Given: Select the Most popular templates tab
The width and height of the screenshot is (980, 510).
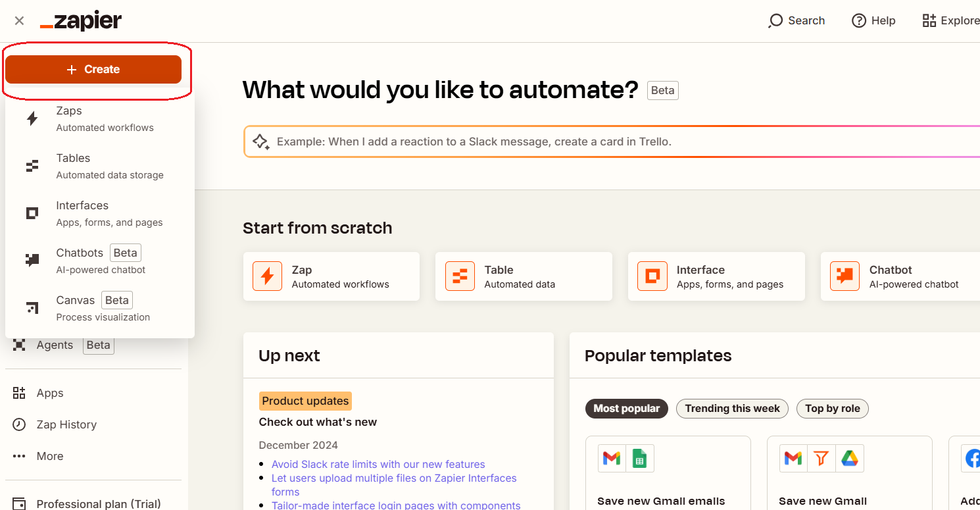Looking at the screenshot, I should pyautogui.click(x=627, y=408).
